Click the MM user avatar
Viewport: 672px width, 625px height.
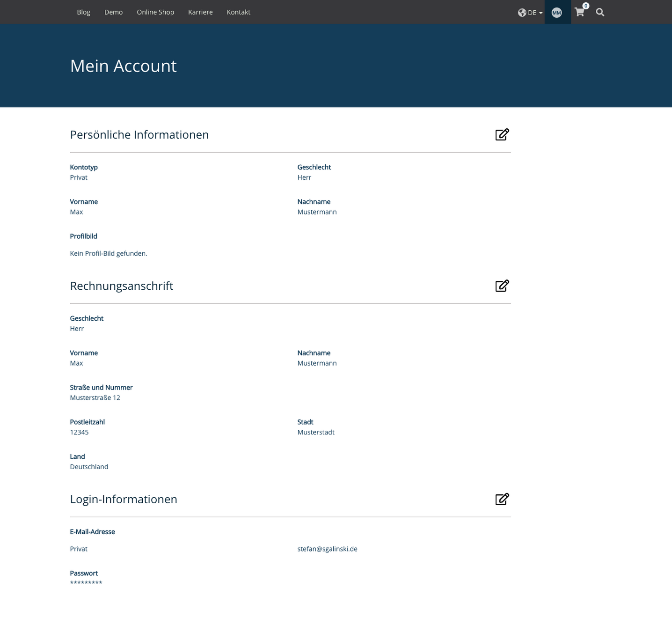coord(557,12)
